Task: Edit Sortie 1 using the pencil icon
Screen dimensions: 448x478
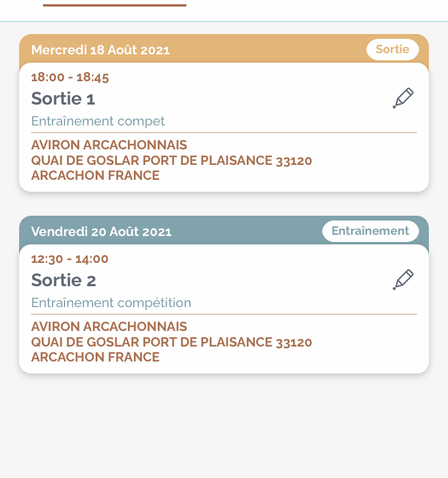Action: (x=403, y=98)
